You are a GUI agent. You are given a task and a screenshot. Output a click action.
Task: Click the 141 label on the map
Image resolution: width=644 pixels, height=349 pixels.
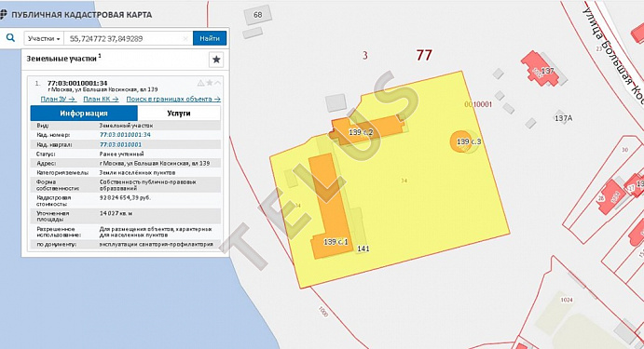(363, 248)
